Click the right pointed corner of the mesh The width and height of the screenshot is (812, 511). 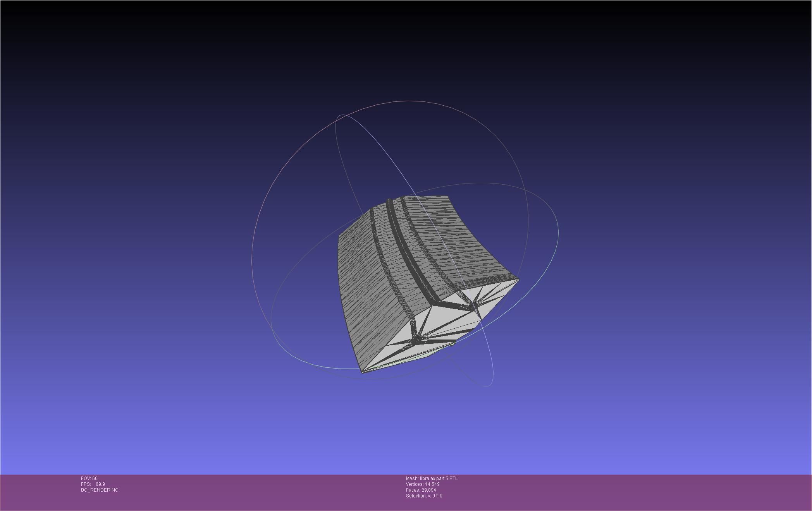pyautogui.click(x=518, y=279)
